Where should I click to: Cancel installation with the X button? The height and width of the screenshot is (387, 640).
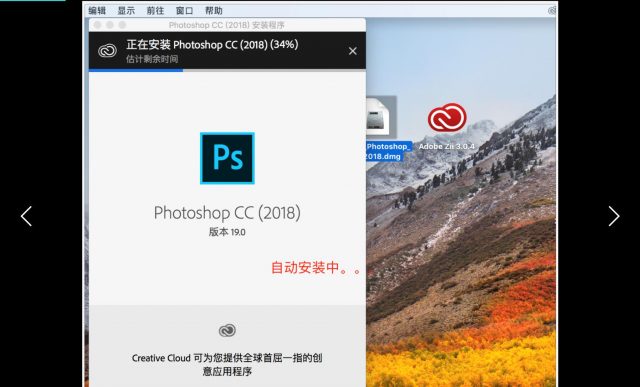(353, 51)
